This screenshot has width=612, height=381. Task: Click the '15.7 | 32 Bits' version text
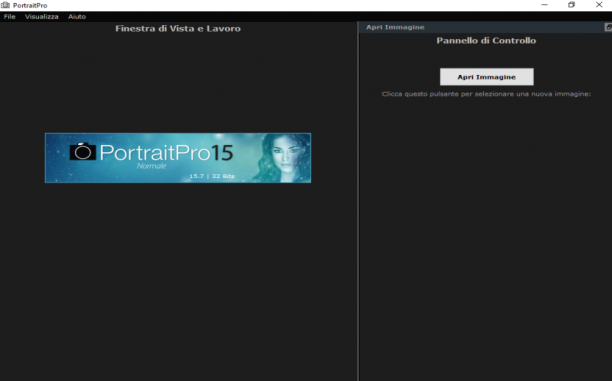click(x=212, y=176)
